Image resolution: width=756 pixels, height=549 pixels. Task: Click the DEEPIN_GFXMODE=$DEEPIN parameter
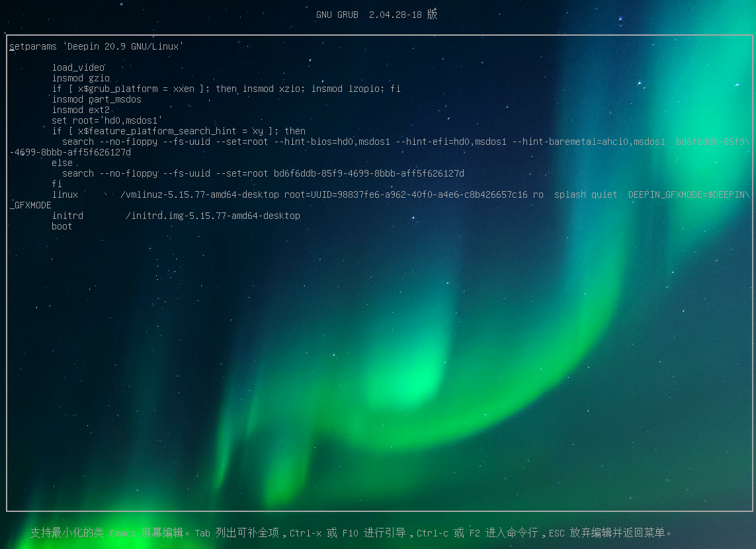click(689, 195)
